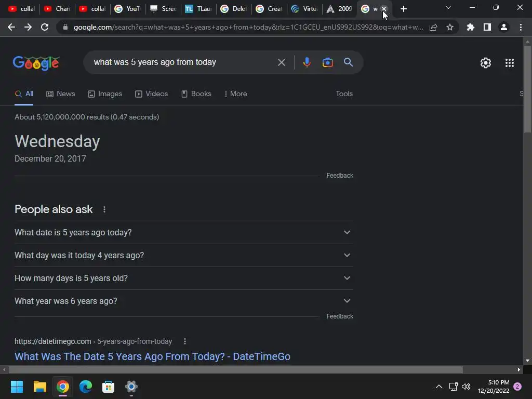Switch to the 2009 browser tab
This screenshot has width=532, height=399.
click(x=340, y=9)
